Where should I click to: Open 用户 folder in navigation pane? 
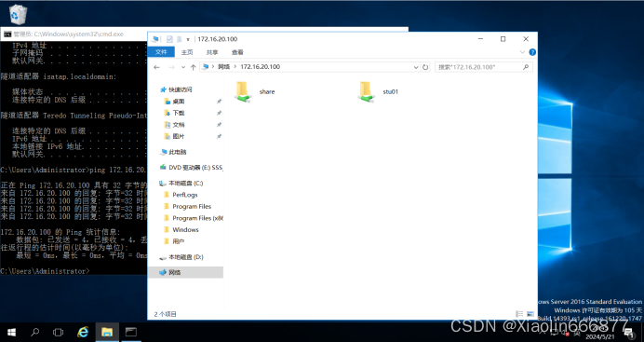[x=179, y=241]
